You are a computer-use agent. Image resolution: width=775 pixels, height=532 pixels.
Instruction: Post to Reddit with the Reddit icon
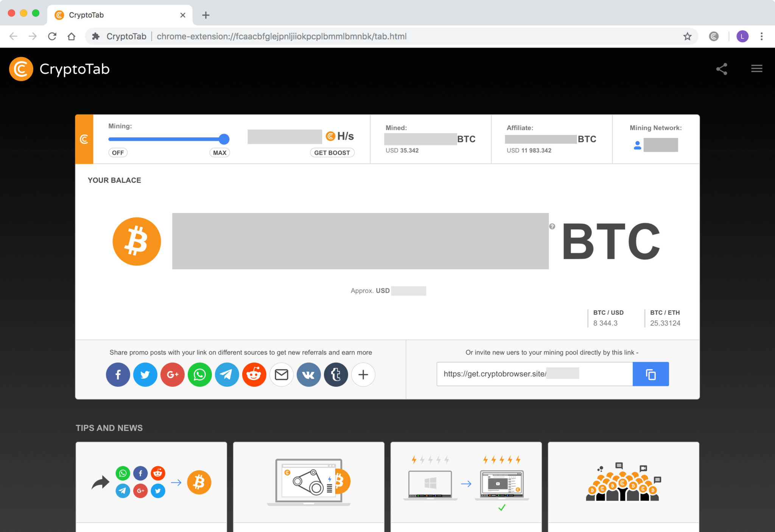click(254, 375)
